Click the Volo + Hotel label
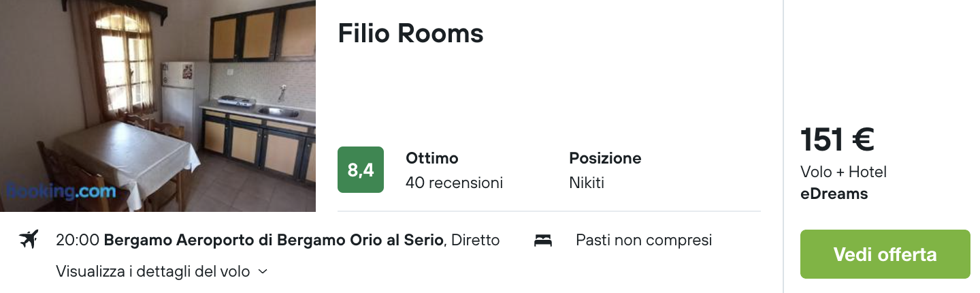Screen dimensions: 980x293 (844, 172)
